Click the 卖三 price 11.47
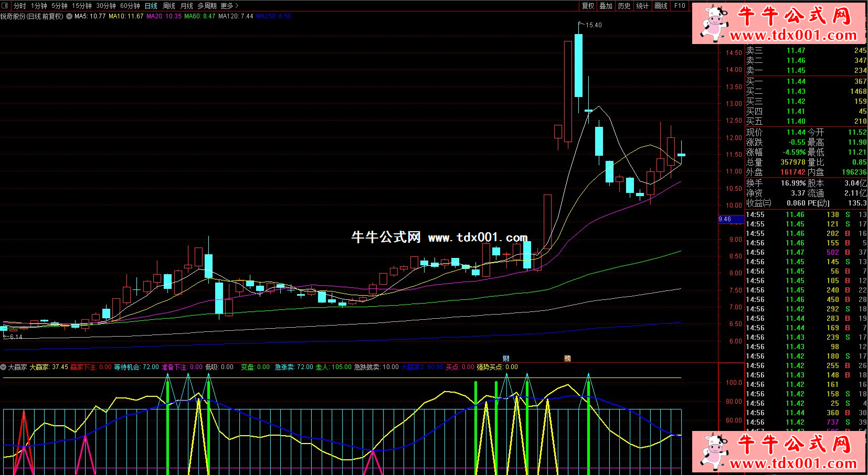 click(796, 50)
